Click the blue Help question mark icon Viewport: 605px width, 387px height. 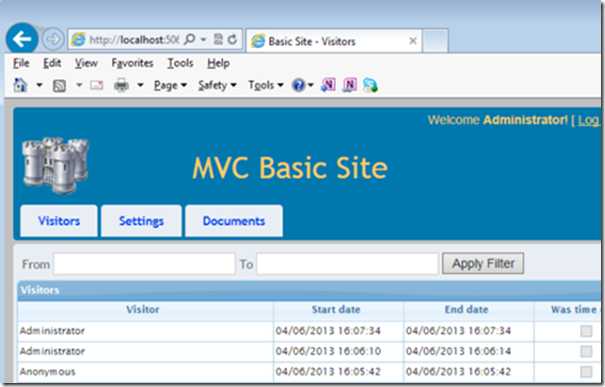coord(298,85)
